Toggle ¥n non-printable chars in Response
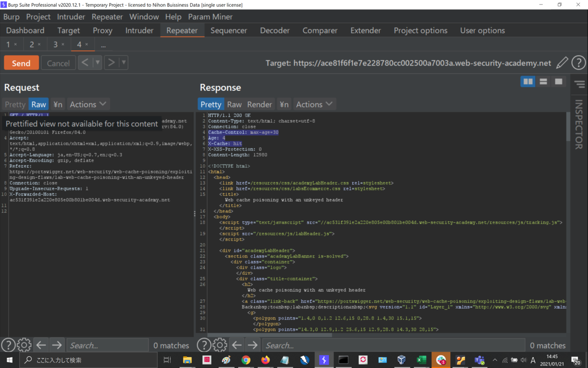This screenshot has width=588, height=368. [284, 104]
